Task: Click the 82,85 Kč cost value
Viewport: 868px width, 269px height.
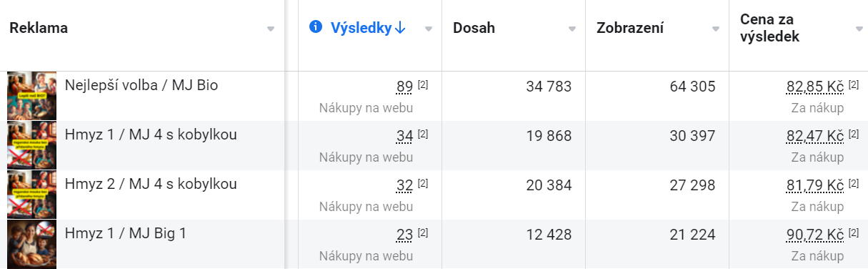Action: click(815, 87)
